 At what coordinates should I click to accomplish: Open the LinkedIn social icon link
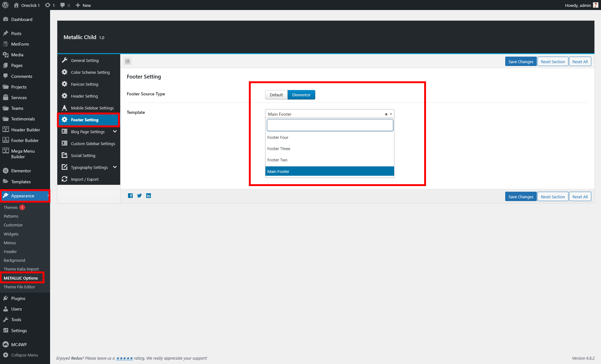(148, 196)
